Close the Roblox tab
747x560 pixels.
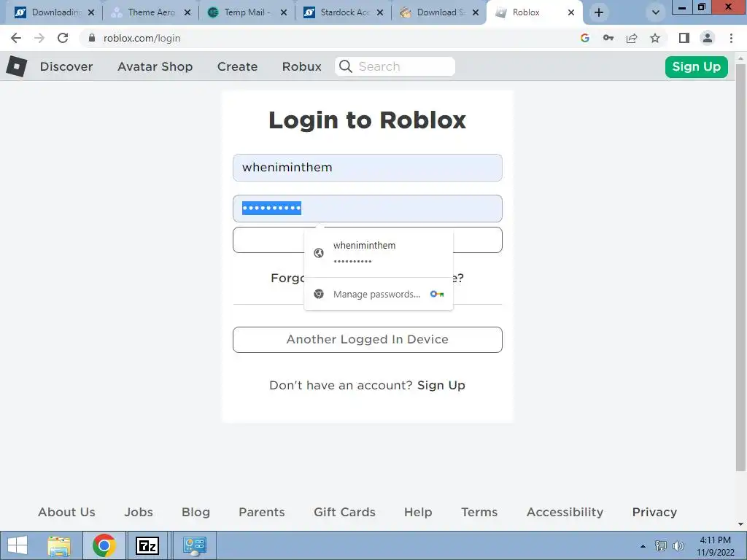pos(571,12)
